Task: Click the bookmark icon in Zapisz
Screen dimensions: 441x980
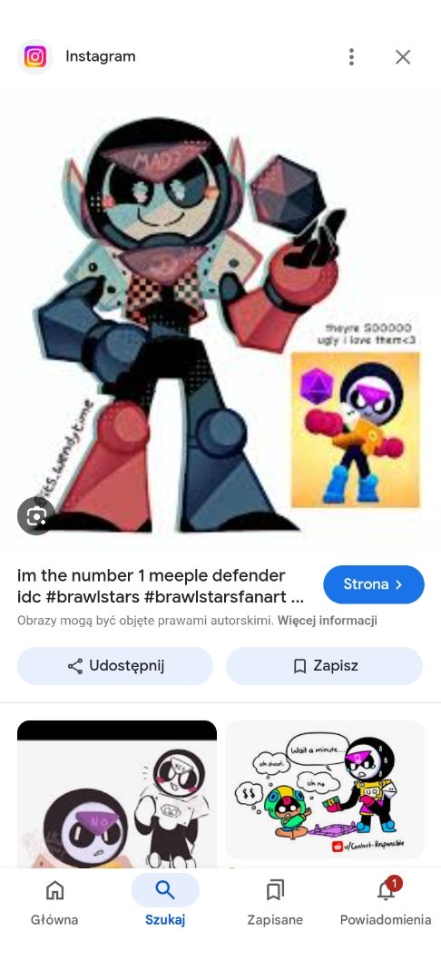Action: [x=299, y=666]
